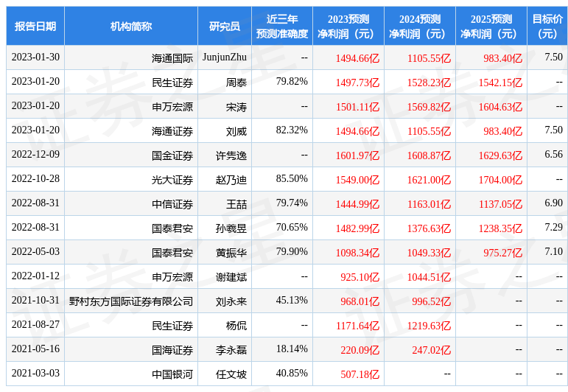Click the 2024预测净利润 column header
This screenshot has height=392, width=568.
tap(419, 27)
